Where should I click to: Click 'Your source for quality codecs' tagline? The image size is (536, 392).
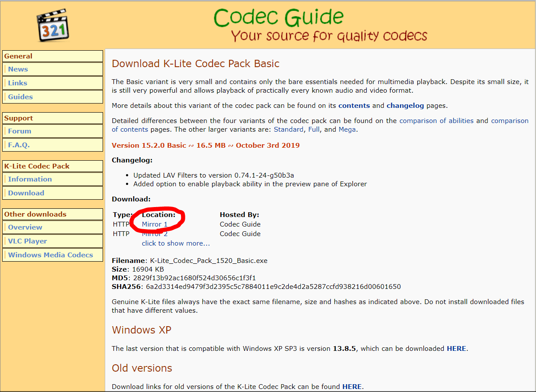pos(329,36)
